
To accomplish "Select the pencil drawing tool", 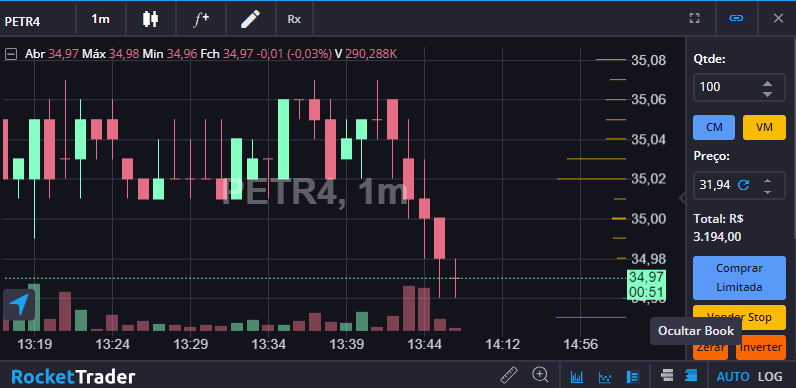I will pos(250,19).
